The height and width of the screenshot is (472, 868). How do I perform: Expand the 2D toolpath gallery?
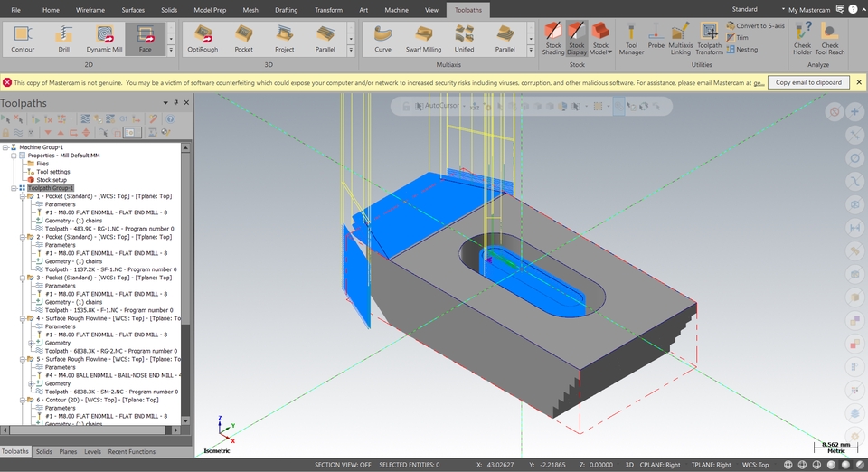tap(171, 51)
